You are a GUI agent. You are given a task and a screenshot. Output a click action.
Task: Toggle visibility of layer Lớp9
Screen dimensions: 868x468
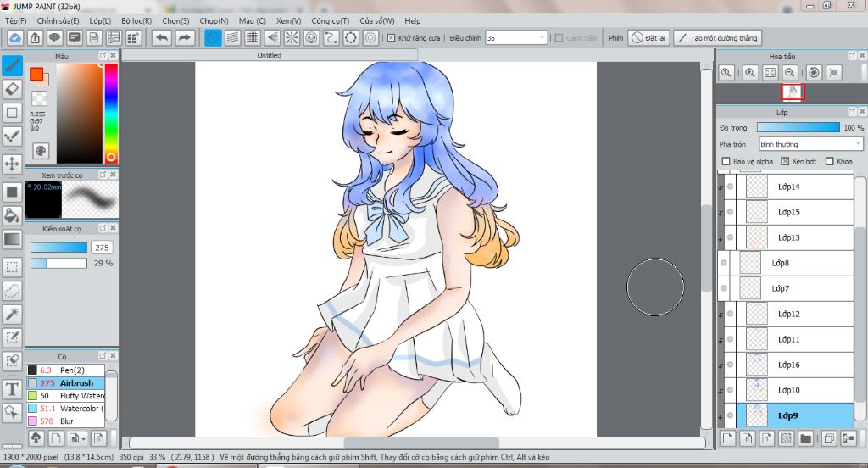tap(730, 416)
